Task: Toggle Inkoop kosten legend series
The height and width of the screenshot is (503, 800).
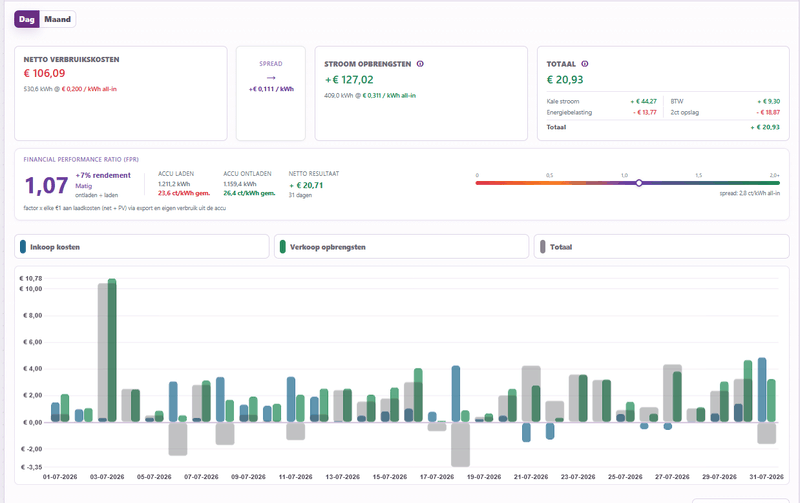Action: (x=142, y=247)
